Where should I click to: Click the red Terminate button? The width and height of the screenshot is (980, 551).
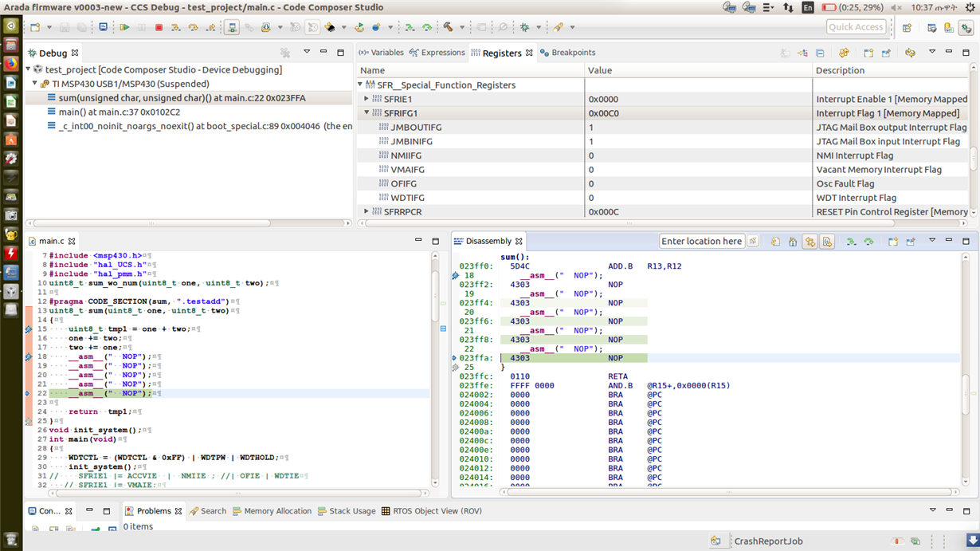pos(159,27)
